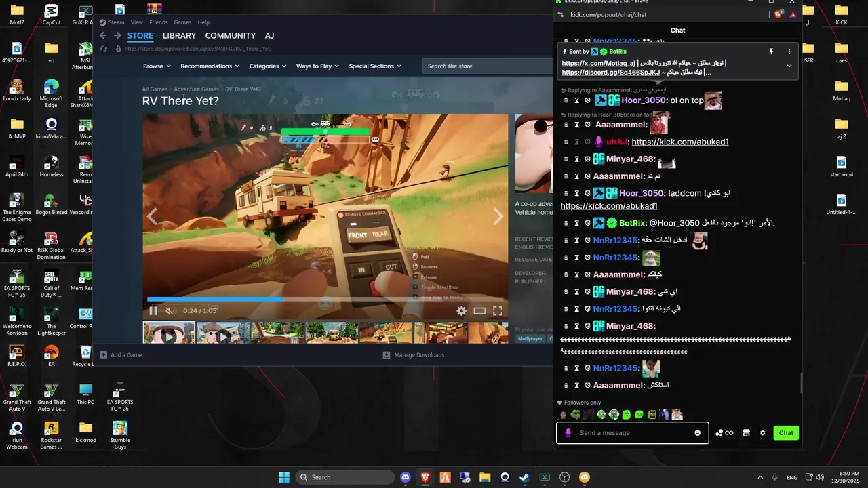The width and height of the screenshot is (868, 488).
Task: Open the discord.gg invite link
Action: tap(610, 73)
